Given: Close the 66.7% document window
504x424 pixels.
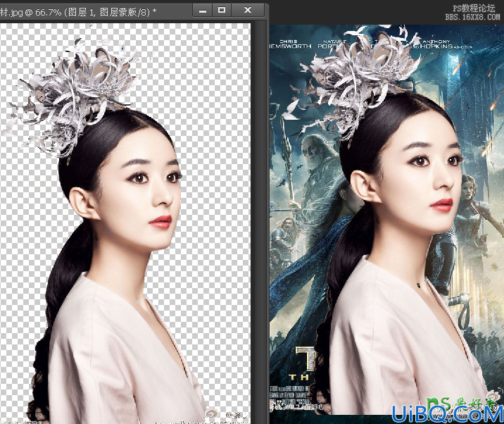Looking at the screenshot, I should [x=248, y=11].
